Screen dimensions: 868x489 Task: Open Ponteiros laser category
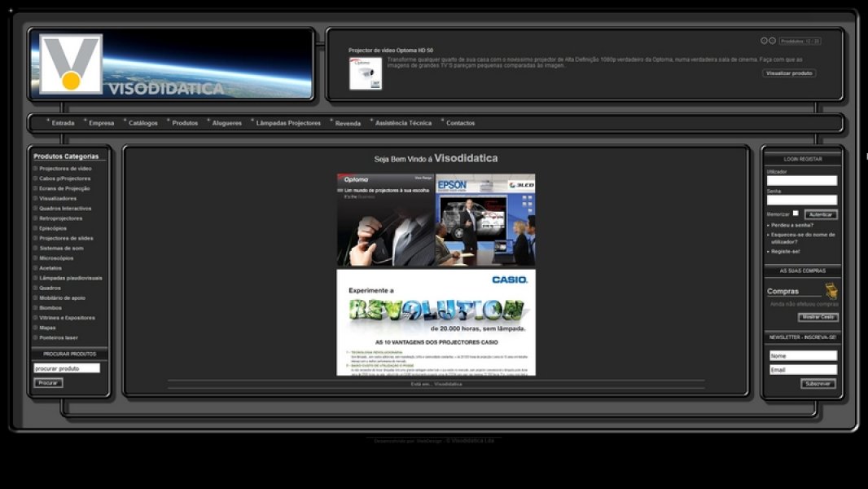pos(59,337)
